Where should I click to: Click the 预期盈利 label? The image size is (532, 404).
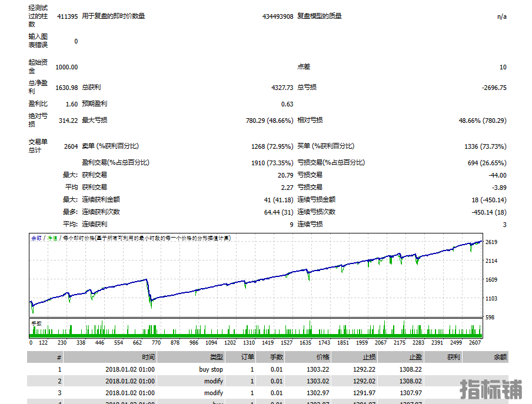tap(94, 103)
